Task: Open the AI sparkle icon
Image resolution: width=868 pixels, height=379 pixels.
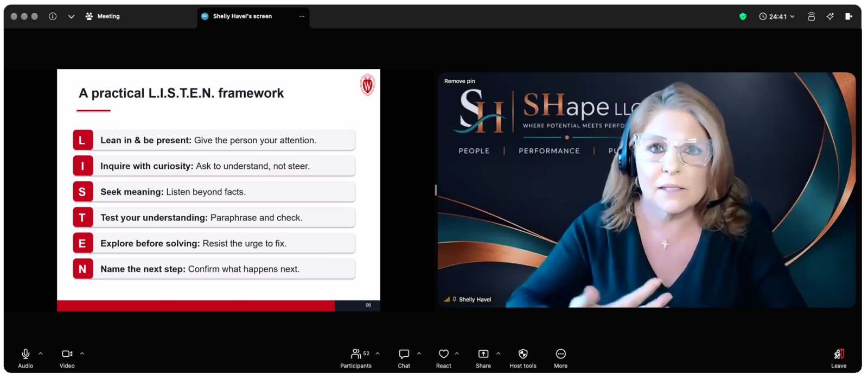Action: point(830,16)
